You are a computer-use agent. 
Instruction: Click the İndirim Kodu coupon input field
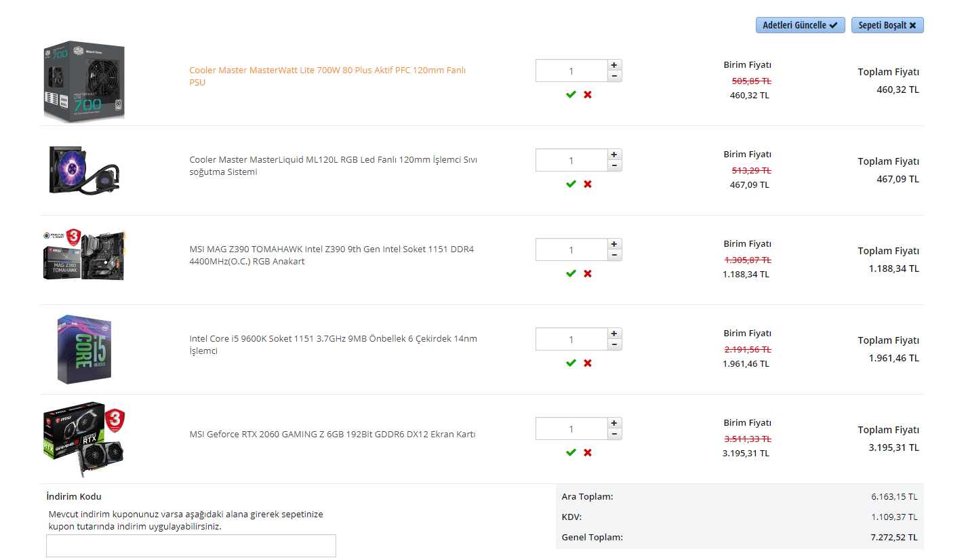coord(191,546)
